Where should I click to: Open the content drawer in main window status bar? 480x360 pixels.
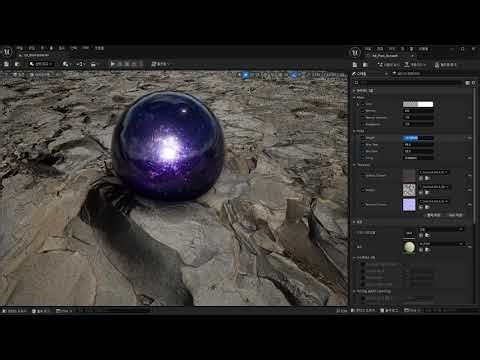tap(15, 311)
